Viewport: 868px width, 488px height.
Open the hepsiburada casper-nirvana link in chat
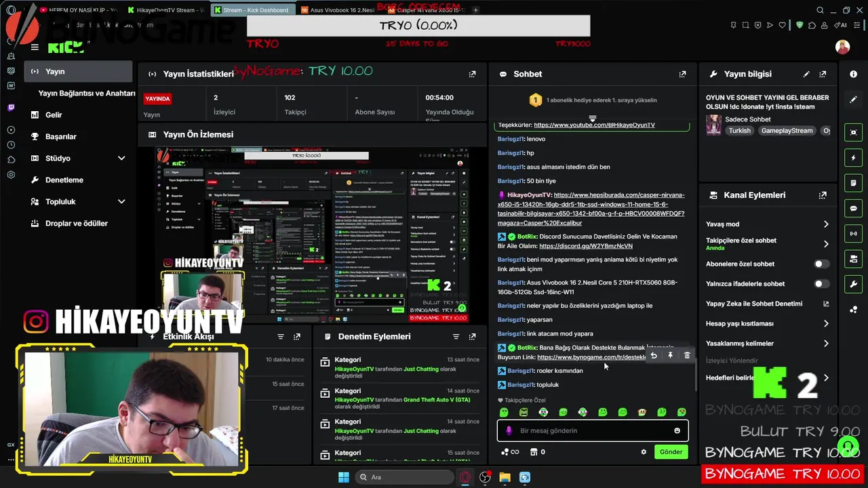pos(591,209)
